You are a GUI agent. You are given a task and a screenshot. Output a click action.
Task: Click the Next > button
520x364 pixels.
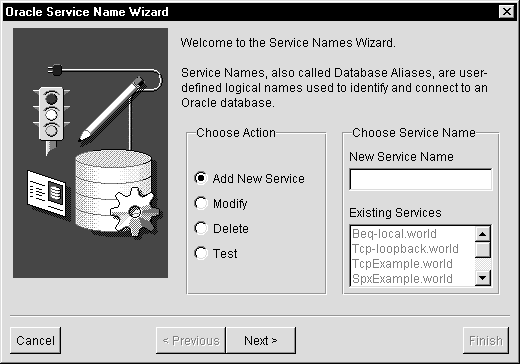(261, 340)
